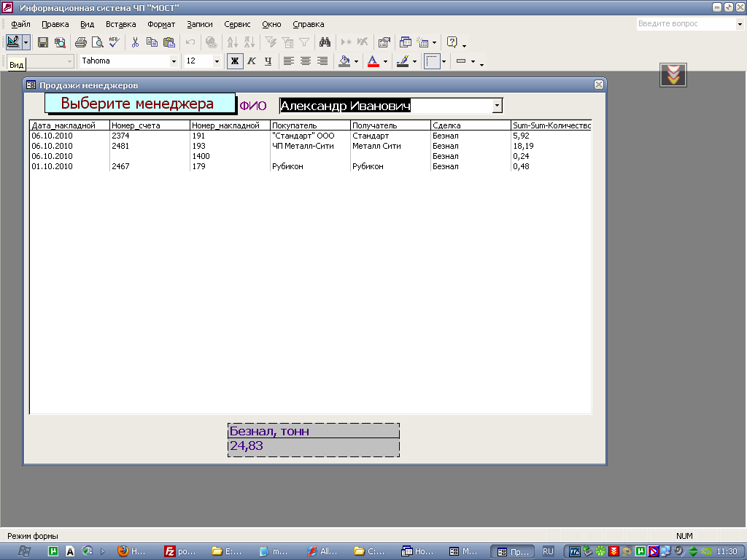The width and height of the screenshot is (747, 560).
Task: Align text left
Action: coord(289,61)
